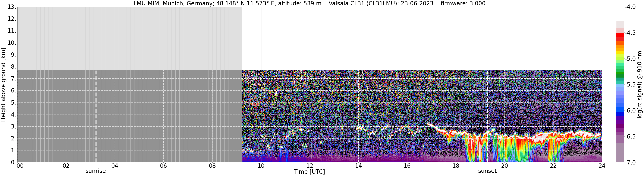644x176 pixels.
Task: Click the y-axis tick label '8.'
Action: [13, 67]
